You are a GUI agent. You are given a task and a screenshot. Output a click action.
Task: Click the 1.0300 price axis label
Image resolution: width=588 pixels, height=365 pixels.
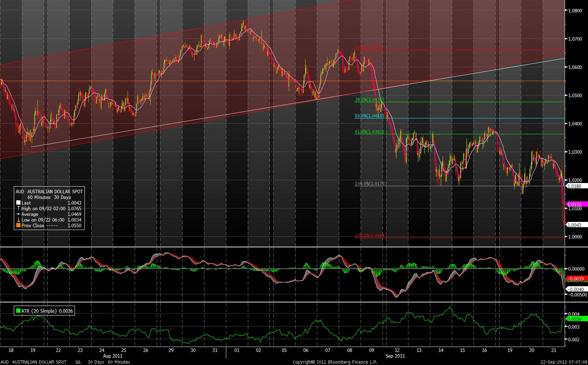[575, 152]
